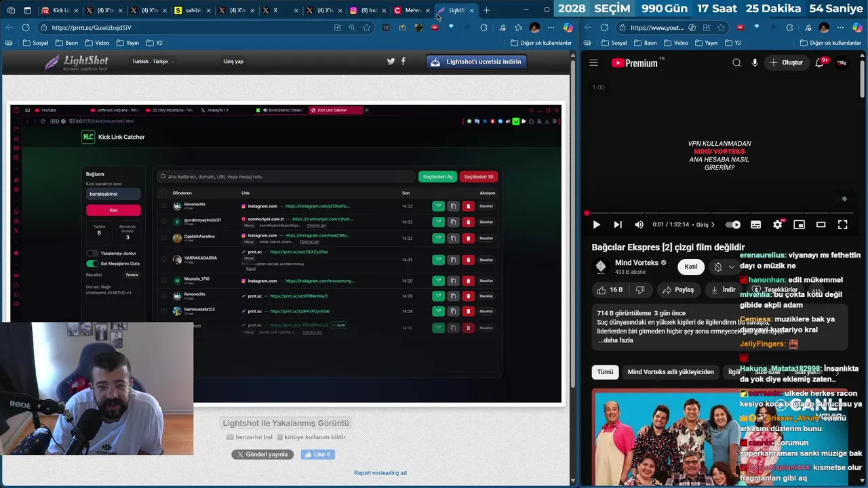Image resolution: width=868 pixels, height=488 pixels.
Task: Click Report misleading ad link
Action: coord(380,473)
